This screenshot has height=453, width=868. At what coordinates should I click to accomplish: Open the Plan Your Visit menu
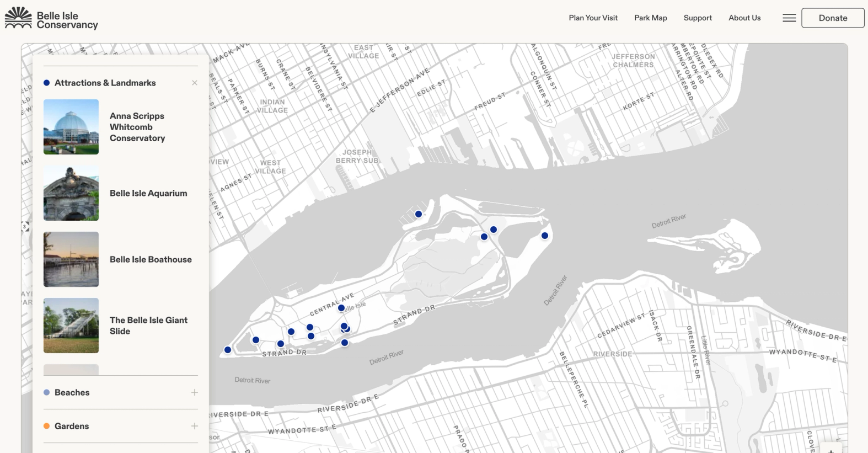coord(593,18)
